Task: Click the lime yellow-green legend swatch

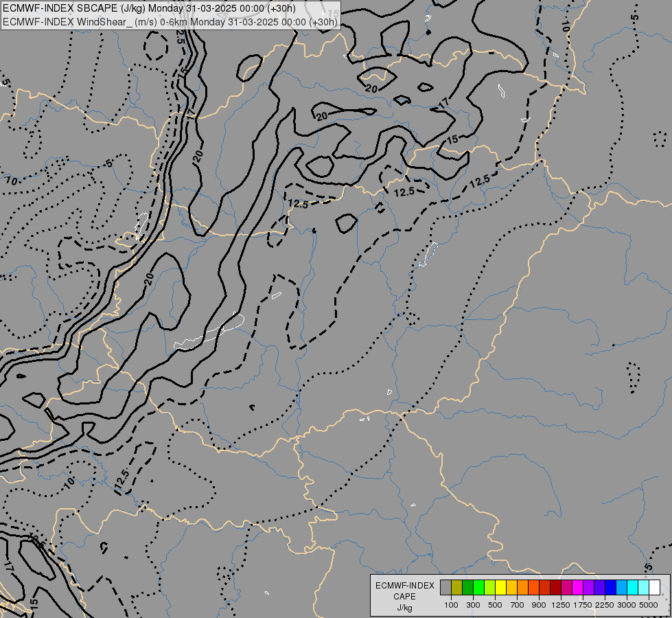Action: point(490,587)
